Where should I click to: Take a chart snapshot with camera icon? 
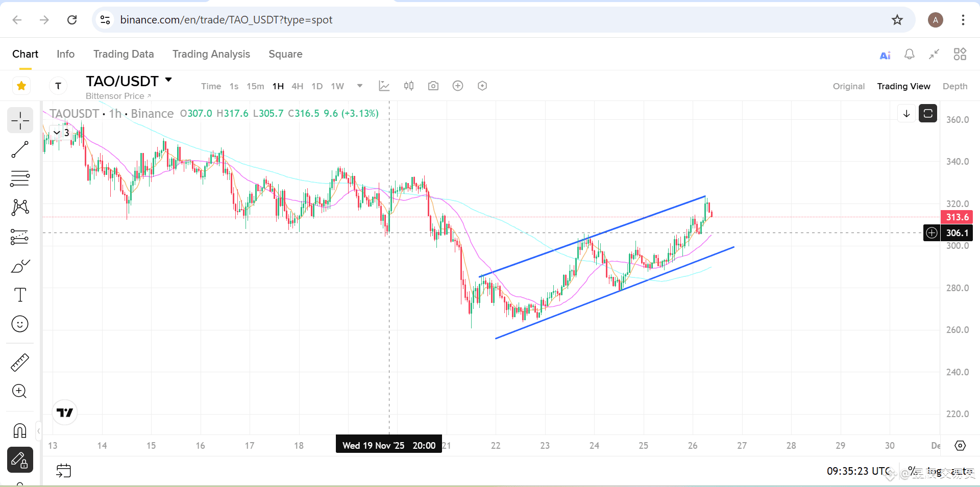433,86
